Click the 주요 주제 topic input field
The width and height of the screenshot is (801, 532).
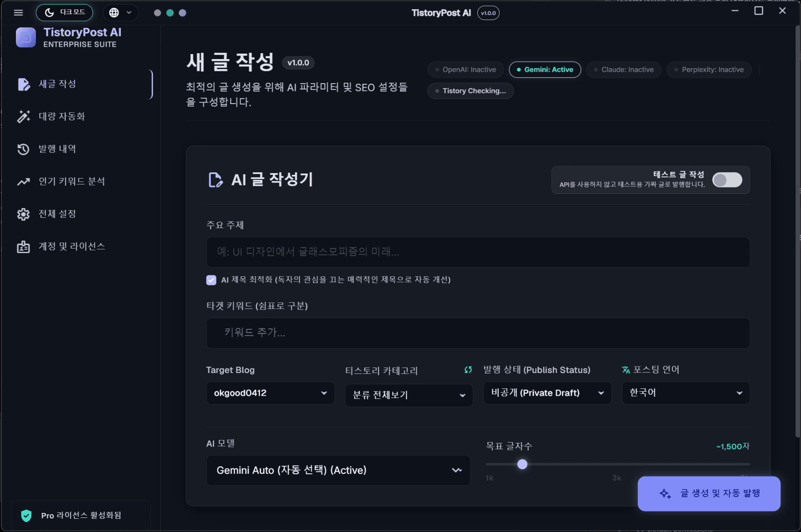[x=478, y=252]
